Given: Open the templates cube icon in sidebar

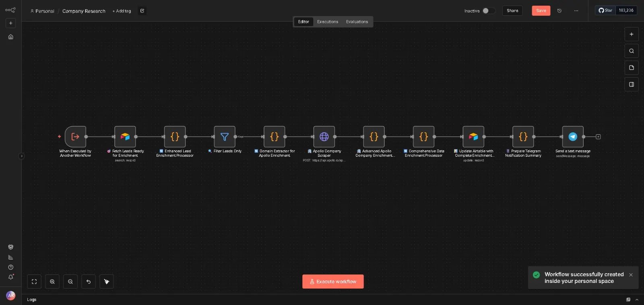Looking at the screenshot, I should pos(11,247).
